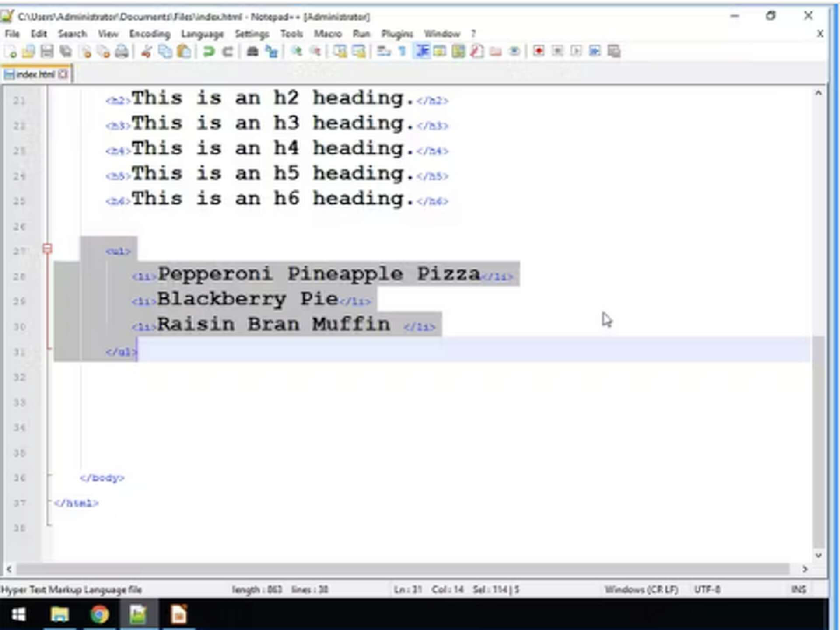Click the Paste toolbar icon

(184, 51)
